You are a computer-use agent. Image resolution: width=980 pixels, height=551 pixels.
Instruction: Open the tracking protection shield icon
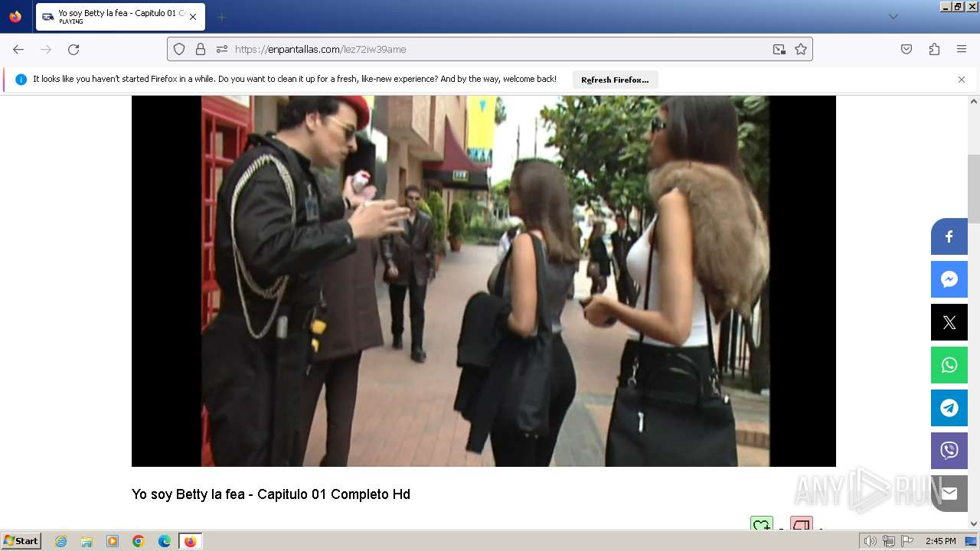coord(179,49)
